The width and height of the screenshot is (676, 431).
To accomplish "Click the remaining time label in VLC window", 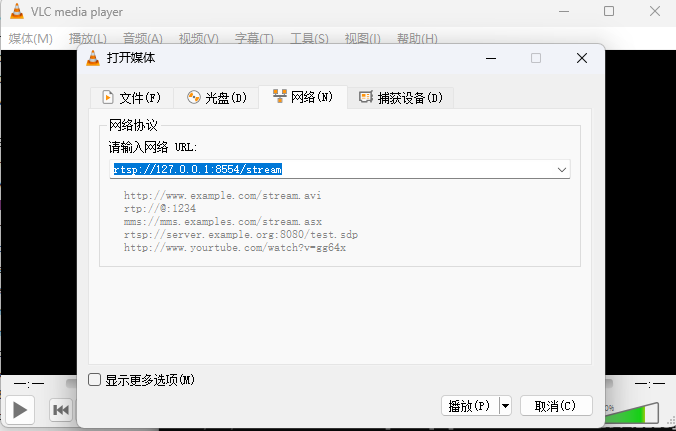I will (x=649, y=384).
